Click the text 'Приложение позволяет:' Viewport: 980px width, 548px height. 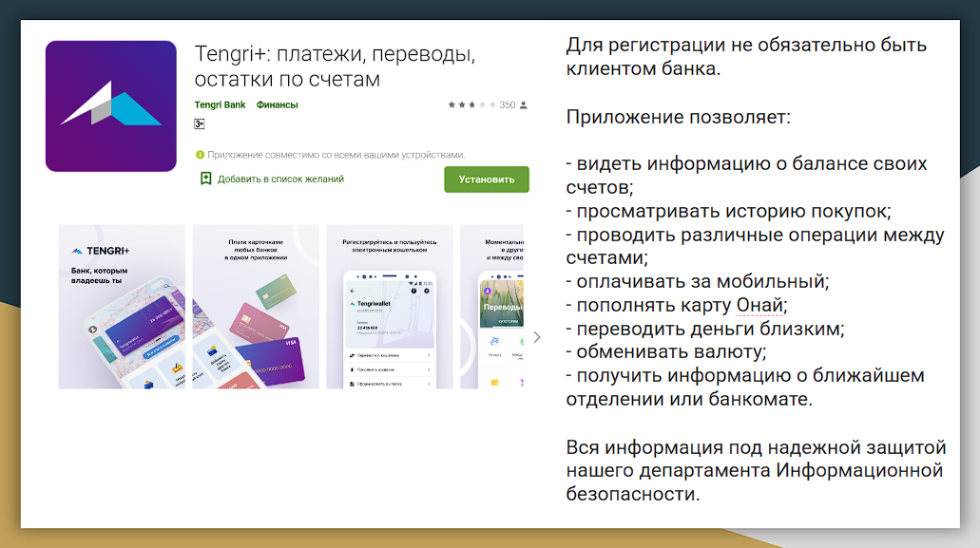(678, 117)
